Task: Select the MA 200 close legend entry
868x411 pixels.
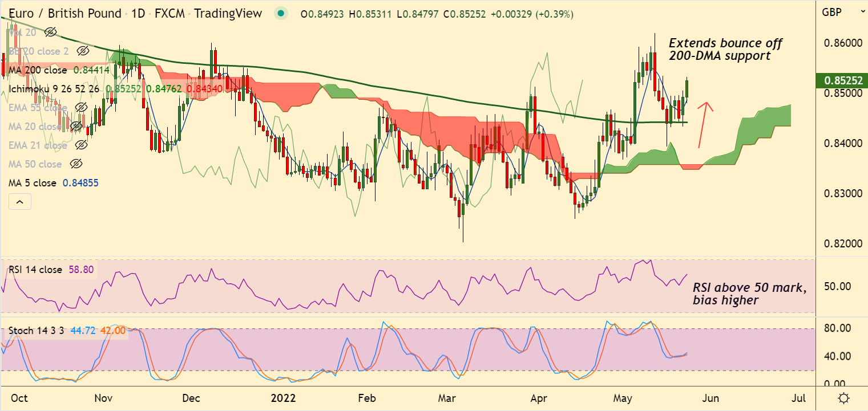Action: (38, 70)
